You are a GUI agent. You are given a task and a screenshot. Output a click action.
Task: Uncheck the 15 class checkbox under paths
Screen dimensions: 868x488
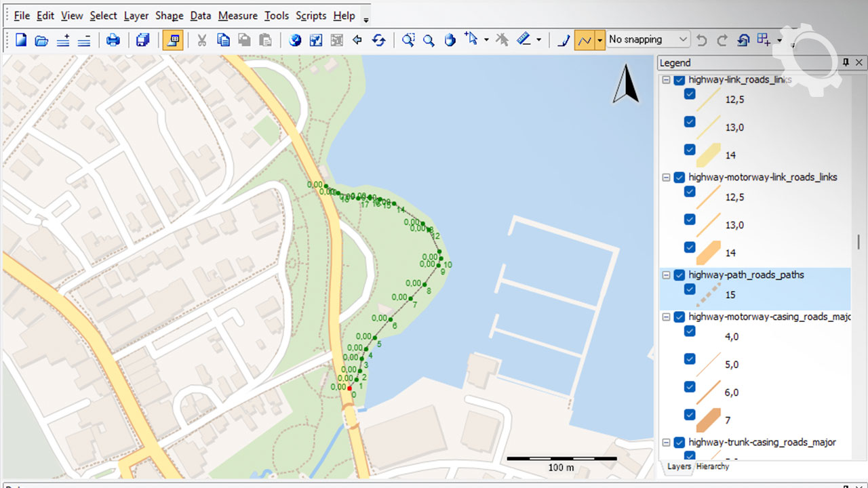pyautogui.click(x=690, y=289)
